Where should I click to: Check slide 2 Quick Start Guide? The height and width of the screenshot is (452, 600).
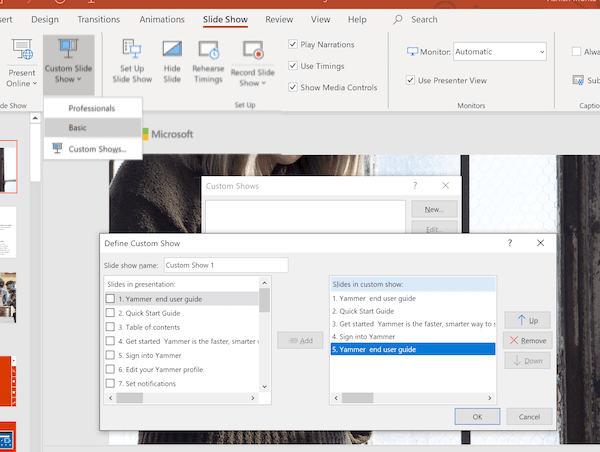[110, 313]
